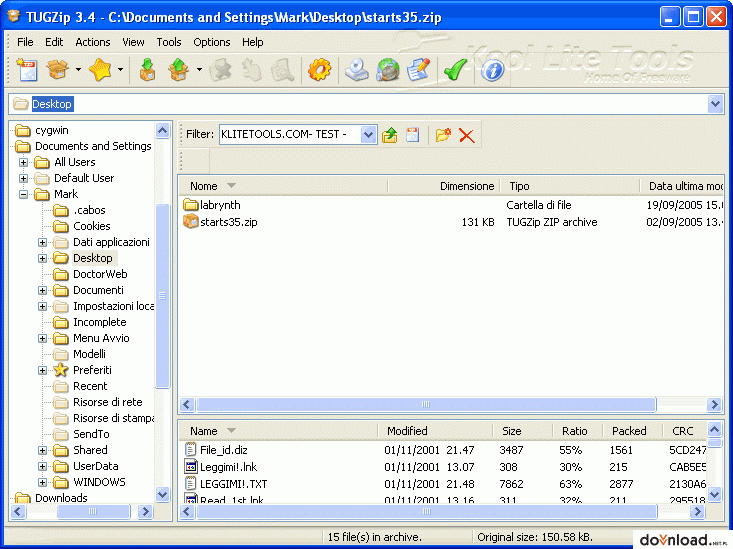Select the Cookies folder in tree
Image resolution: width=733 pixels, height=549 pixels.
point(92,226)
